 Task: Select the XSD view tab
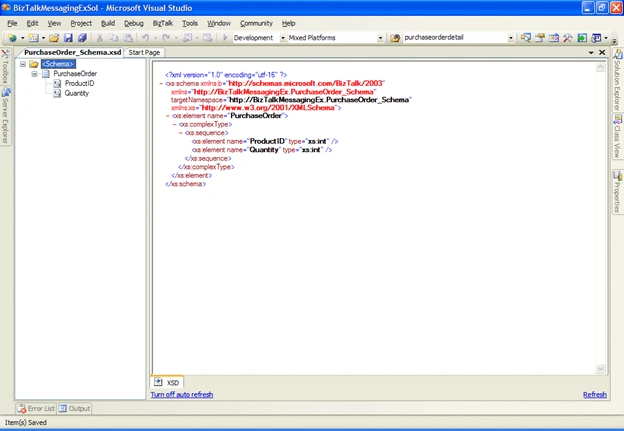click(167, 382)
